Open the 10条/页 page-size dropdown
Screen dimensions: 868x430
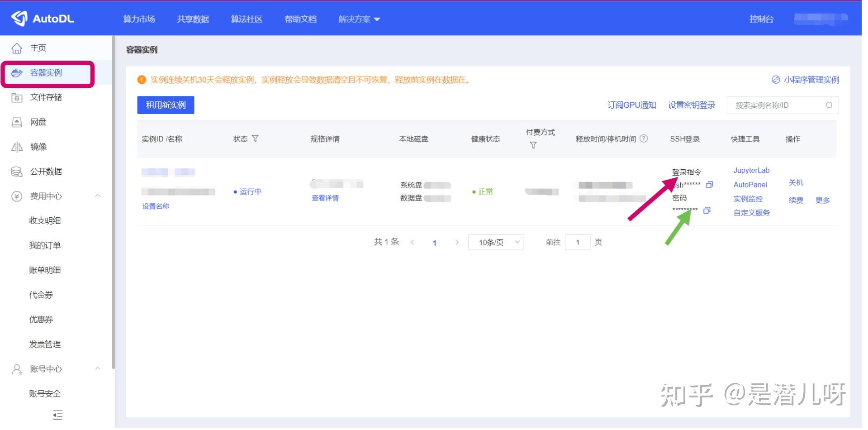[x=495, y=242]
